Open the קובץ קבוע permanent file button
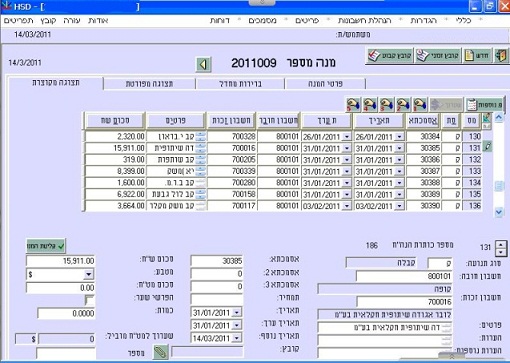The width and height of the screenshot is (510, 363). [x=389, y=56]
